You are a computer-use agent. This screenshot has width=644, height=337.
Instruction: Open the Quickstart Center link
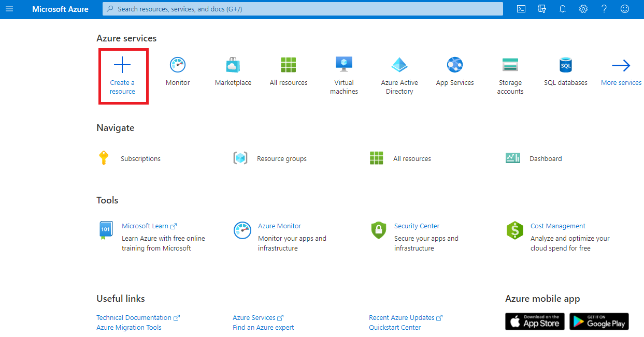coord(395,328)
